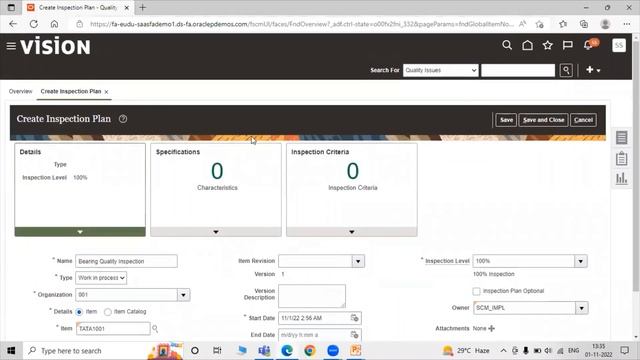
Task: Open the browser settings ellipsis menu
Action: pyautogui.click(x=627, y=24)
